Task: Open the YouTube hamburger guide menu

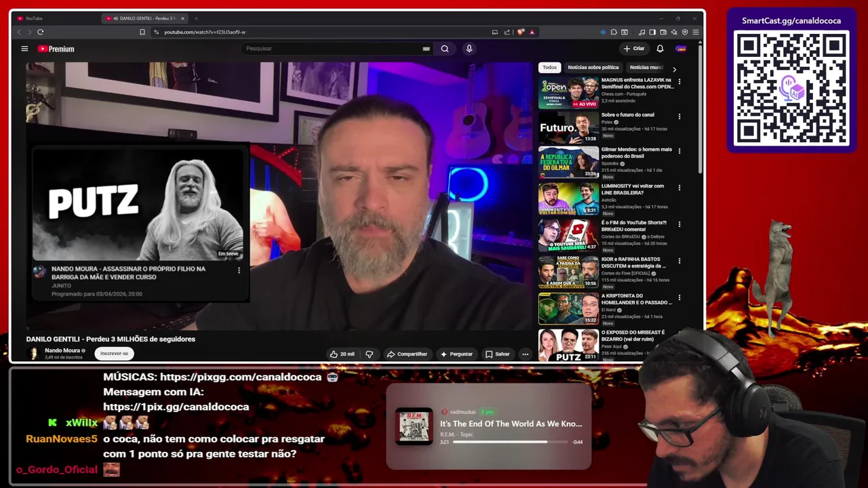Action: pyautogui.click(x=24, y=49)
